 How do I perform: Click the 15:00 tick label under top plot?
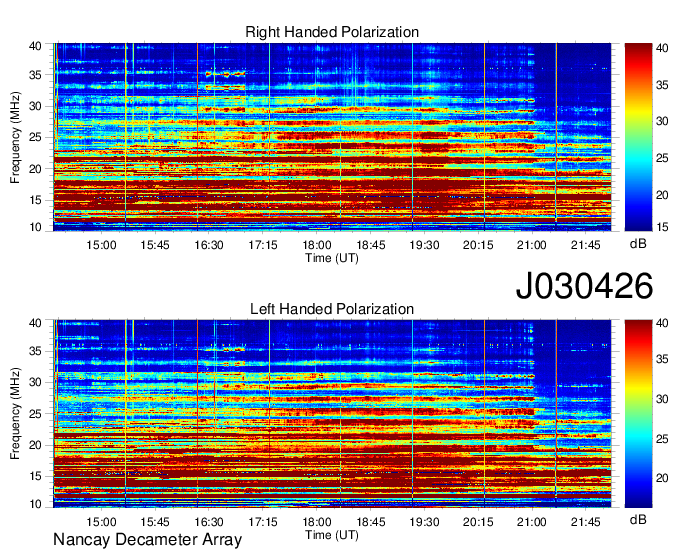(101, 245)
